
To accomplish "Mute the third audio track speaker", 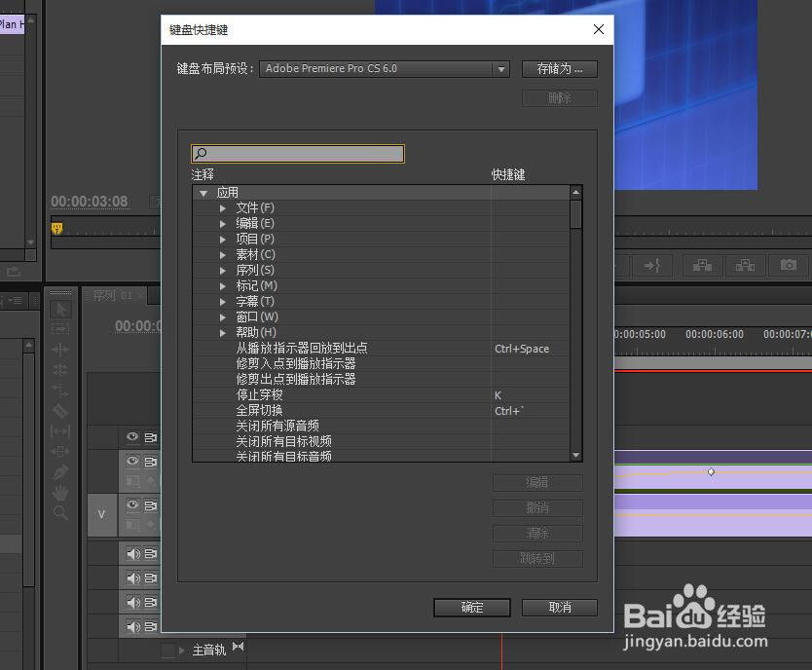I will pos(133,602).
